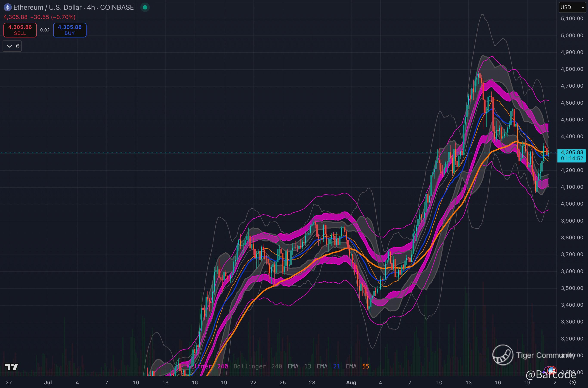Screen dimensions: 588x388
Task: Click the Ethereum logo icon
Action: pyautogui.click(x=8, y=7)
